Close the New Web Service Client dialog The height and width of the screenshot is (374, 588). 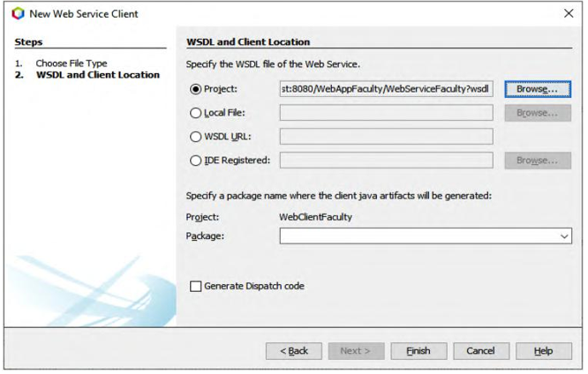point(569,13)
